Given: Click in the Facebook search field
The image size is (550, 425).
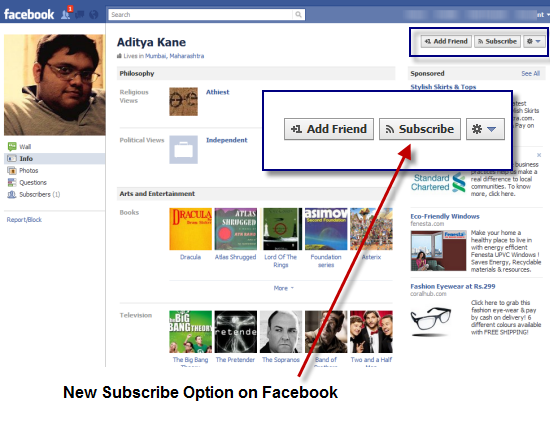Looking at the screenshot, I should pos(201,14).
